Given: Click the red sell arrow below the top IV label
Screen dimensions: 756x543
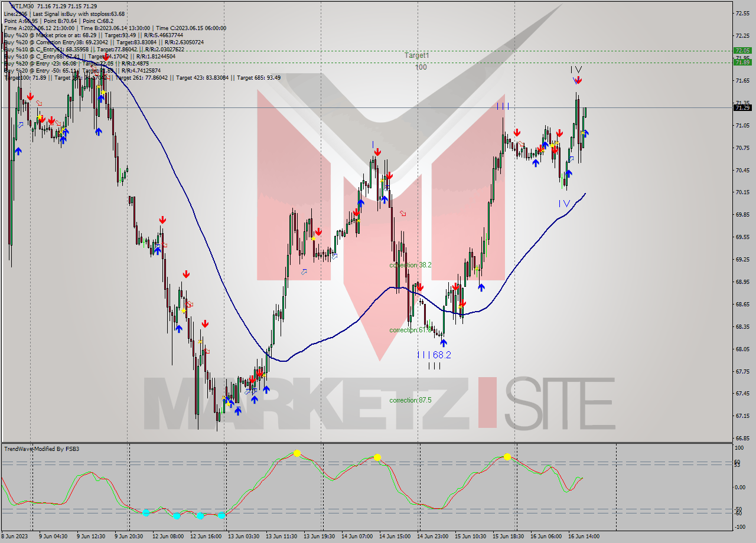Looking at the screenshot, I should (x=578, y=81).
